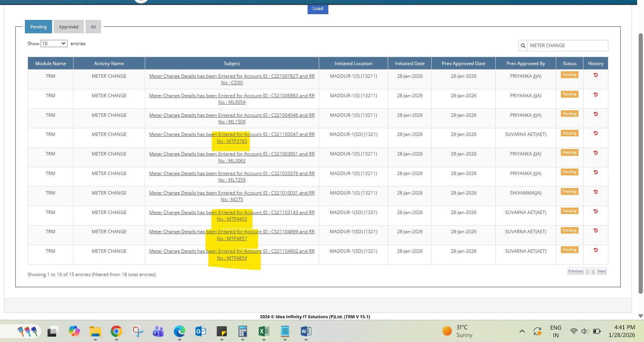Jump to page 2 of results
Viewport: 644px width, 342px height.
[x=593, y=271]
